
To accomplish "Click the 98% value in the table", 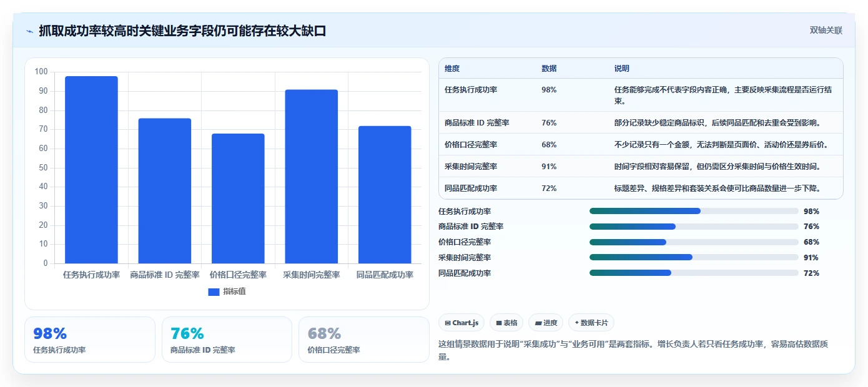I will click(549, 90).
